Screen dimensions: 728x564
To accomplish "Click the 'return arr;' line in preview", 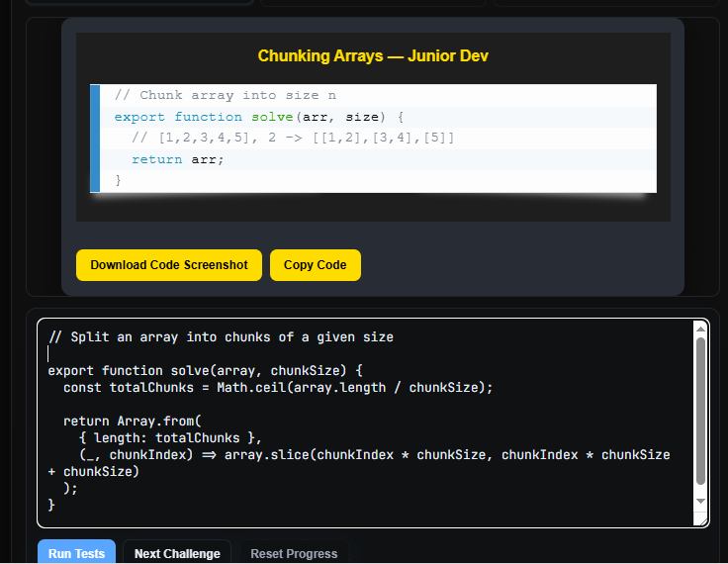I will point(177,159).
